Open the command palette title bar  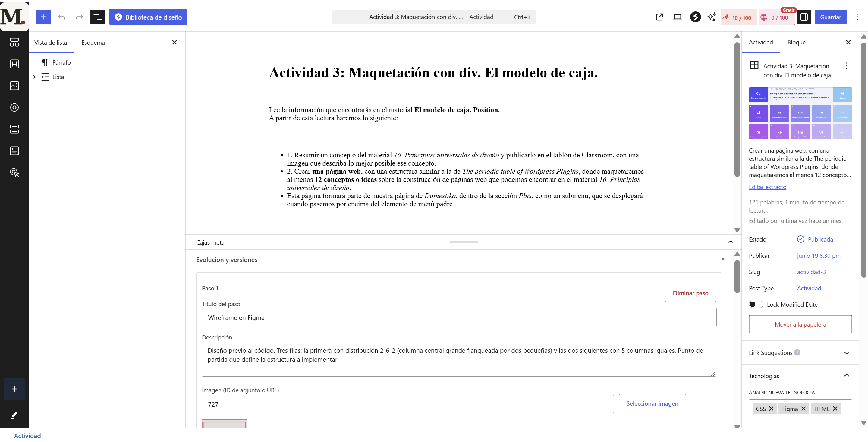pos(434,17)
